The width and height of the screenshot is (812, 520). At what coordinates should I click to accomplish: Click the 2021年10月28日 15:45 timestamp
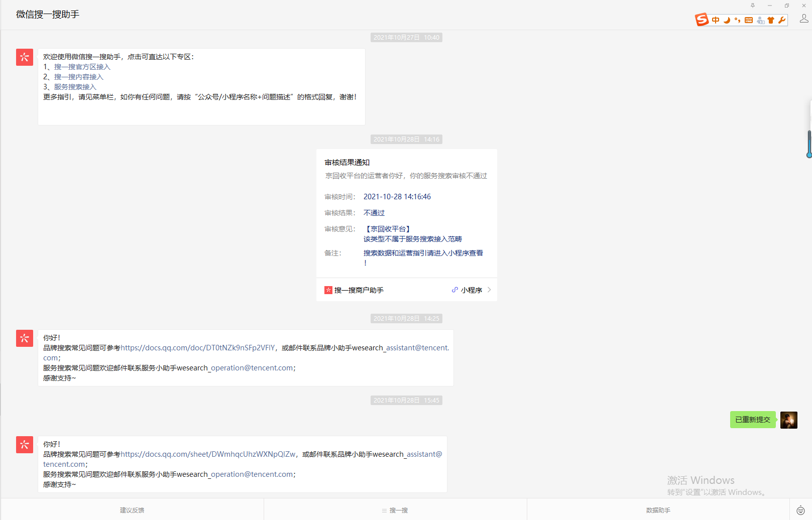(x=407, y=401)
